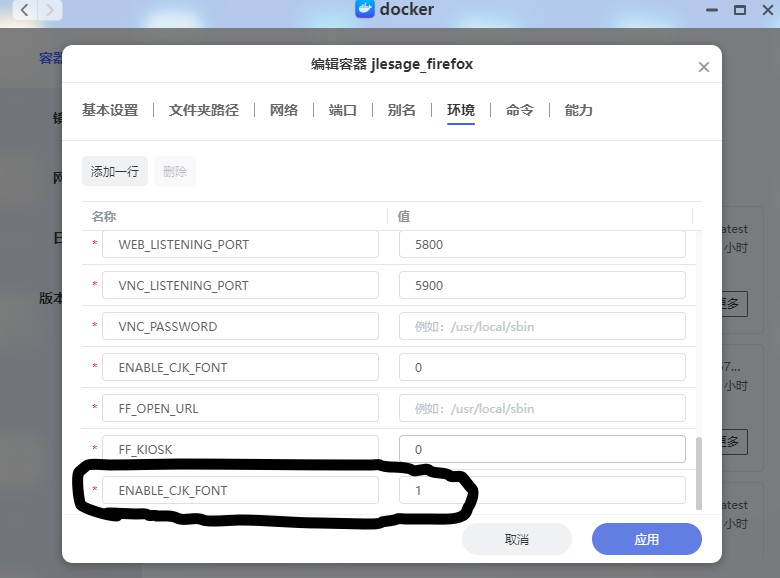Open the 网络 tab

pos(284,110)
